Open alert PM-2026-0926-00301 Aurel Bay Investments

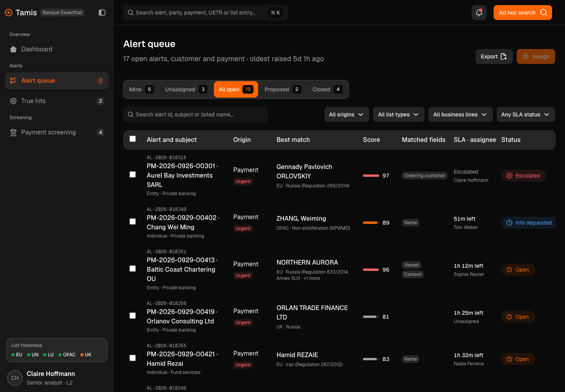coord(183,176)
